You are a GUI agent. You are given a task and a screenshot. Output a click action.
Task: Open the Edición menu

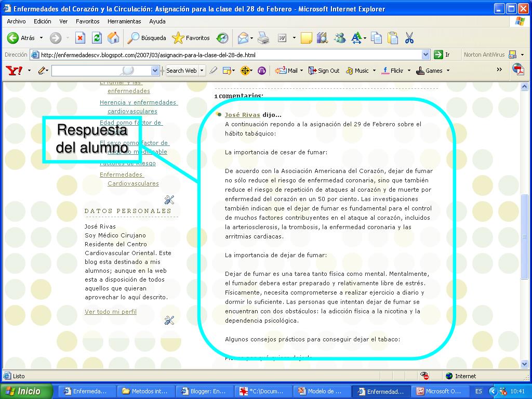coord(43,21)
